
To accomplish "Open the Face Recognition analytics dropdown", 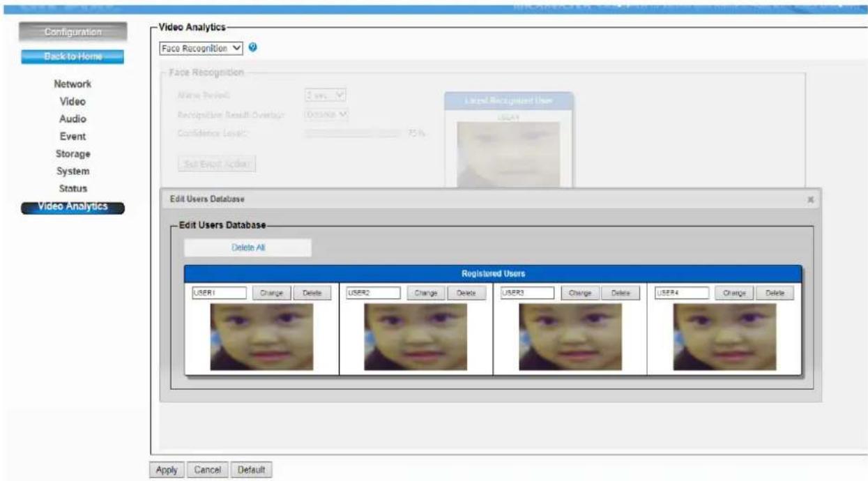I will click(201, 49).
